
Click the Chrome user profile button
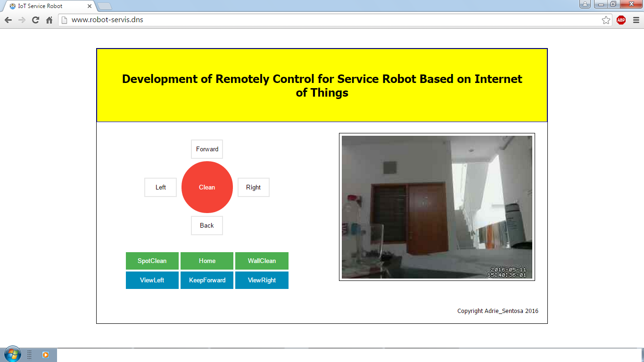(585, 4)
